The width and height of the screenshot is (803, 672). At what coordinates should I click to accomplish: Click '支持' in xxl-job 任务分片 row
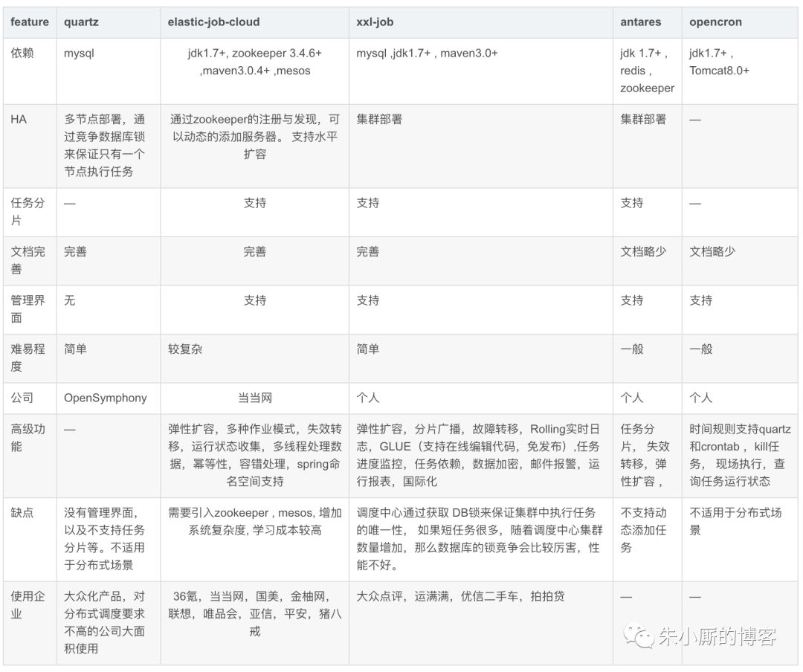coord(368,203)
